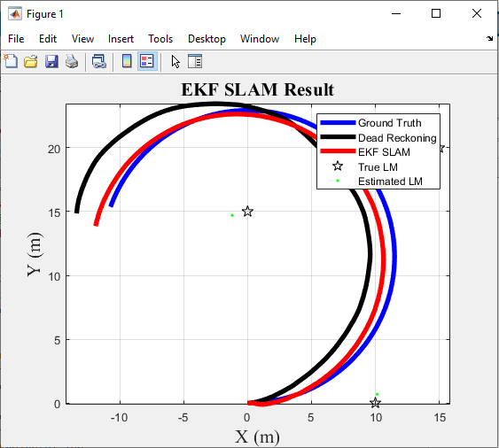Expand the Tools menu
This screenshot has width=499, height=448.
click(x=160, y=39)
